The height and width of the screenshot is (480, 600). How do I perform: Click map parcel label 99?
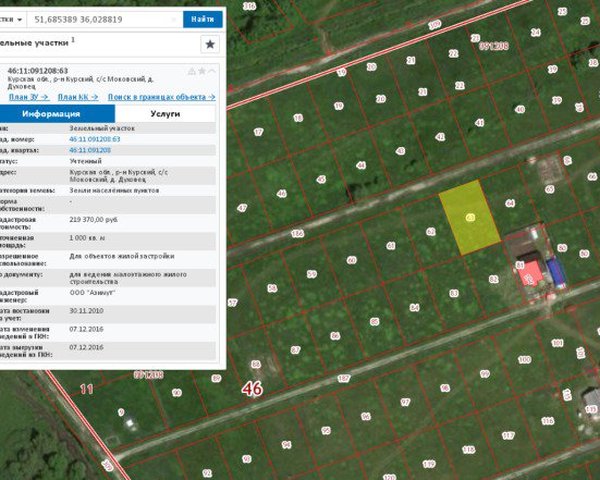click(x=484, y=374)
